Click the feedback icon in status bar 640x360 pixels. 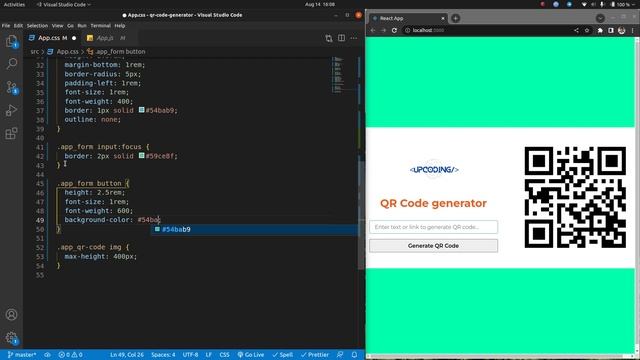point(340,355)
